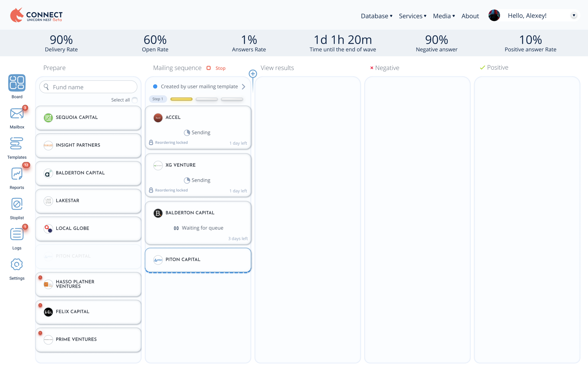The image size is (588, 370).
Task: Click the second gray step progress bar
Action: (207, 99)
